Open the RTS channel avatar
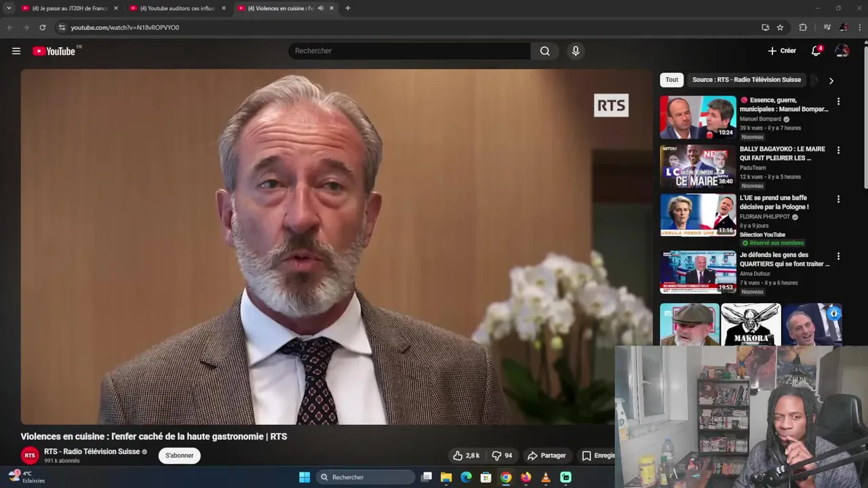Image resolution: width=868 pixels, height=488 pixels. [x=30, y=455]
